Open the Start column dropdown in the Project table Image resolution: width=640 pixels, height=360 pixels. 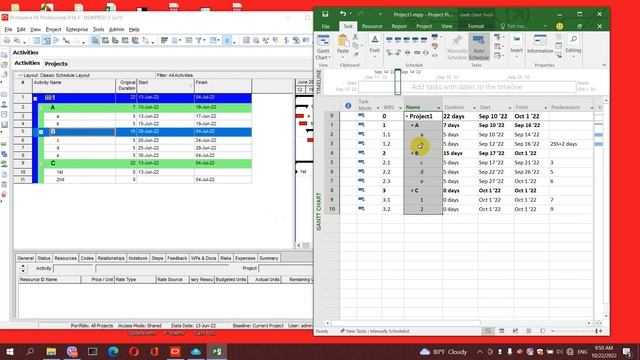point(509,108)
